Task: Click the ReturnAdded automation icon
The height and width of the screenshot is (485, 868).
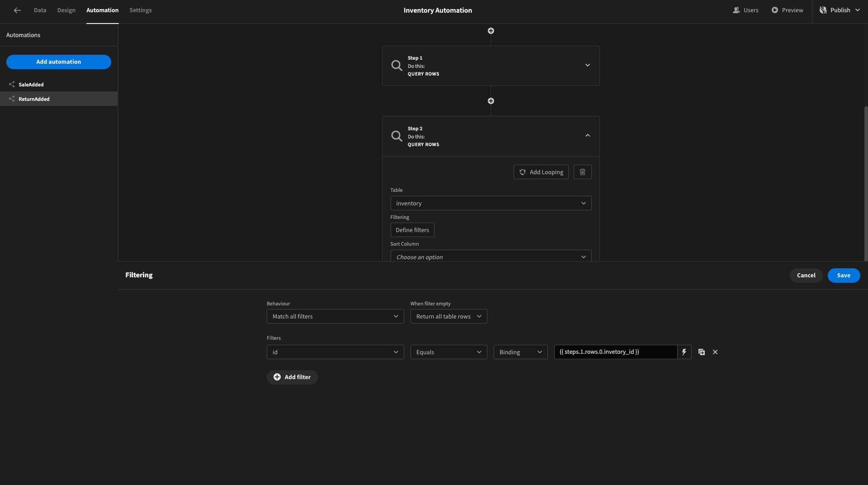Action: coord(12,99)
